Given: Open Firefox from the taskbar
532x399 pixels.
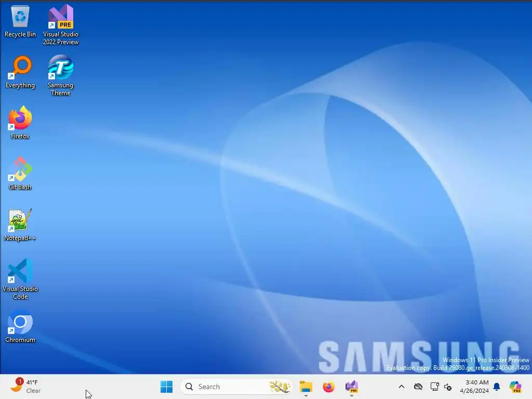Looking at the screenshot, I should point(328,387).
